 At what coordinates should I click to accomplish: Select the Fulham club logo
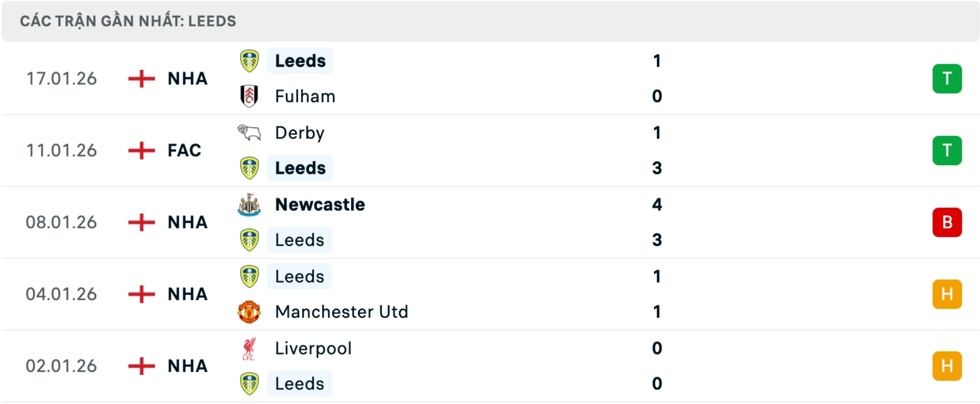tap(249, 96)
